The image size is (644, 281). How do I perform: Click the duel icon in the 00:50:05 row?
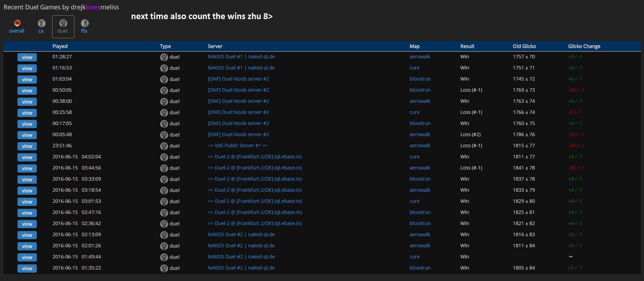(x=164, y=91)
